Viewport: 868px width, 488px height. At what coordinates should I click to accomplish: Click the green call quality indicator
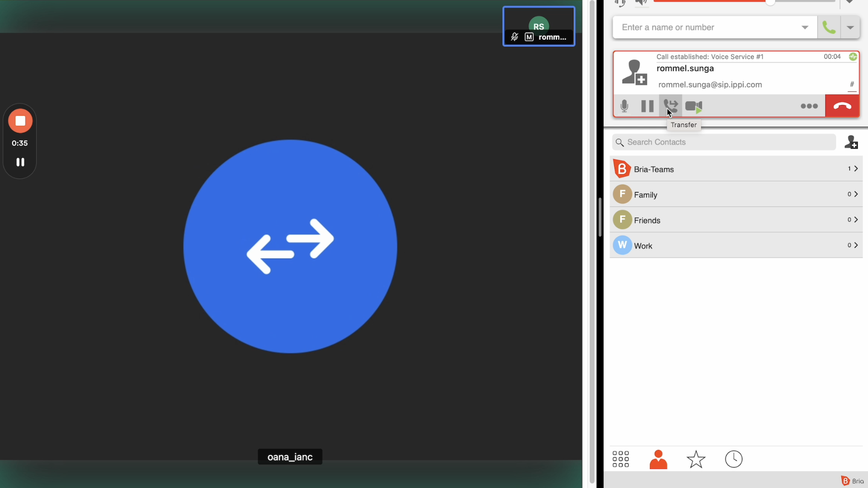853,56
